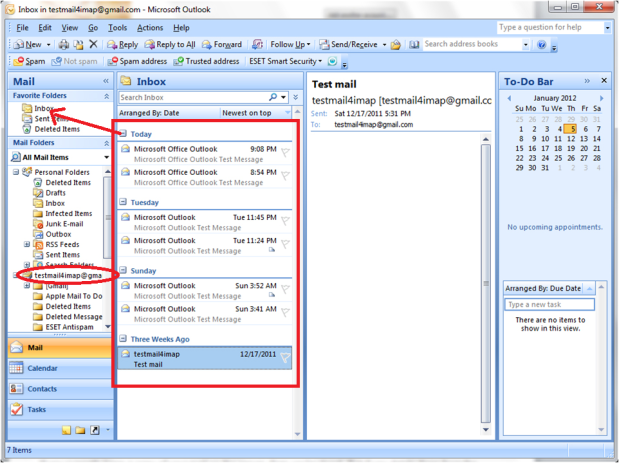The width and height of the screenshot is (619, 463).
Task: Click Spam address button
Action: click(x=137, y=61)
